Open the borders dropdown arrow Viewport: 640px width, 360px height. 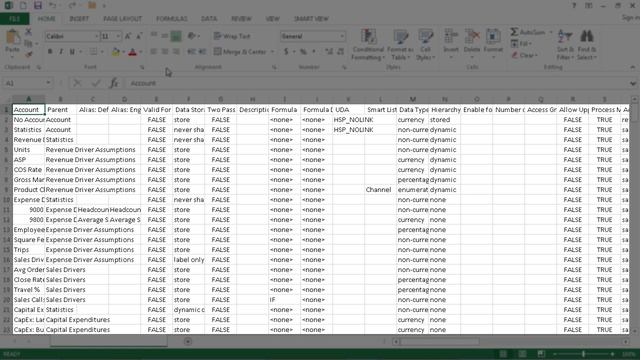pos(102,52)
